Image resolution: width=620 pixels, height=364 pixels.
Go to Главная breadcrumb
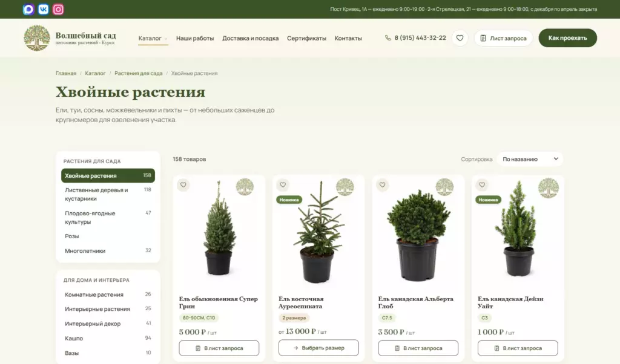(x=66, y=73)
